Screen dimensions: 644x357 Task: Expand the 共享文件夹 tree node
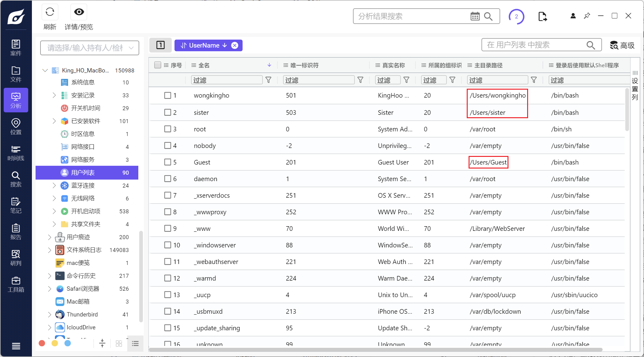point(54,224)
